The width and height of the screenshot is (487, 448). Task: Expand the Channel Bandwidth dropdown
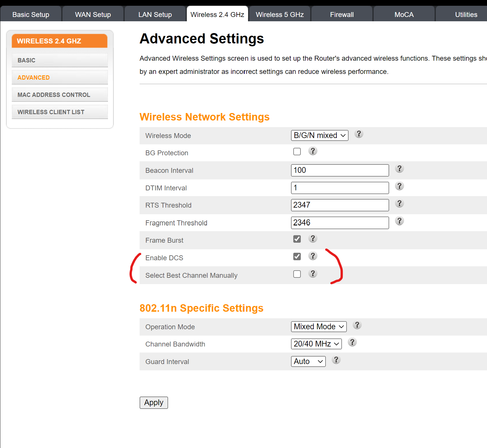click(x=316, y=344)
